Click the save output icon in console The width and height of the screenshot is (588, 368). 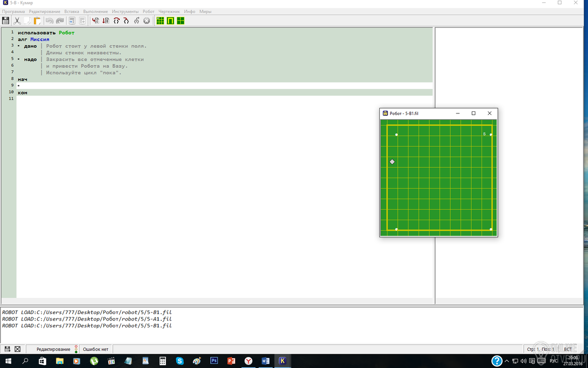click(x=7, y=349)
